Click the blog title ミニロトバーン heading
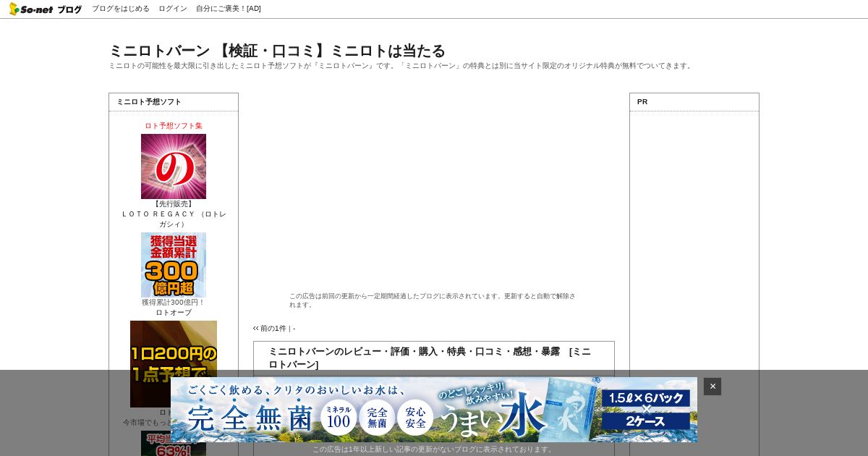This screenshot has width=868, height=456. pos(277,51)
